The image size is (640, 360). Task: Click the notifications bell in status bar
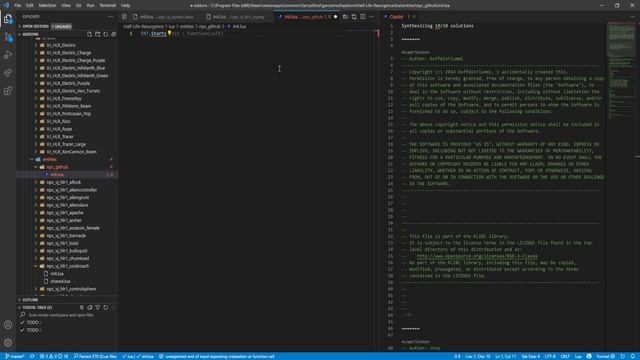coord(632,356)
